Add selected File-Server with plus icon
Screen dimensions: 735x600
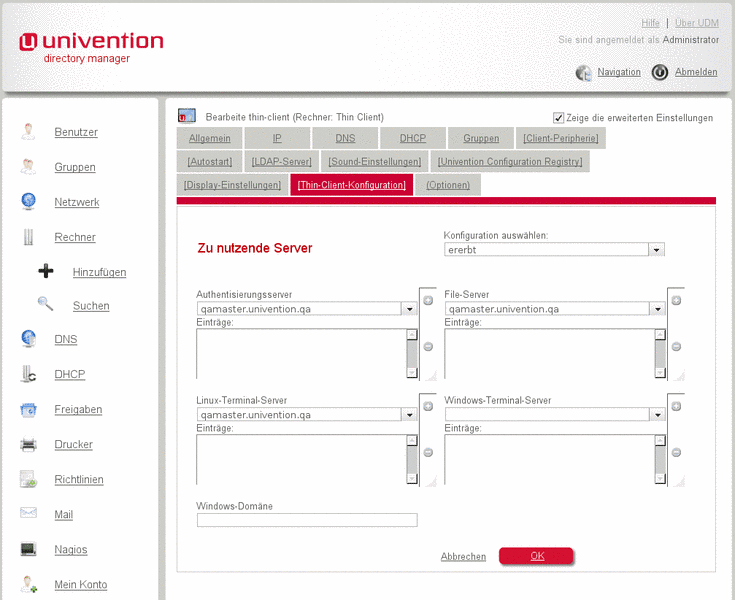[x=676, y=300]
